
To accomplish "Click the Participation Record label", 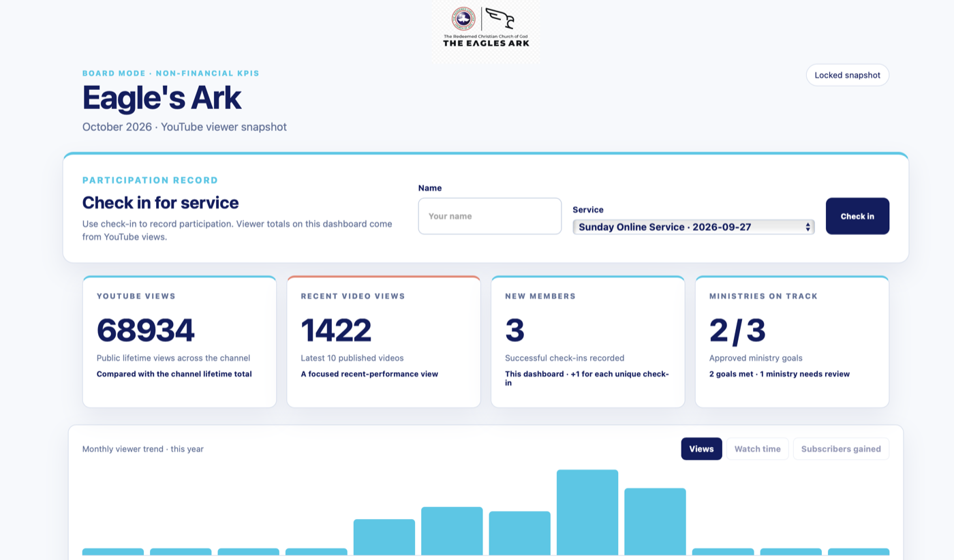I will click(x=150, y=181).
